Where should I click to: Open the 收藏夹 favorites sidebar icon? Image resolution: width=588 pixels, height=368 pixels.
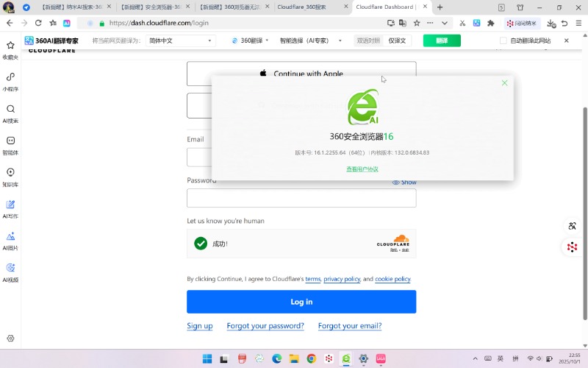[10, 49]
